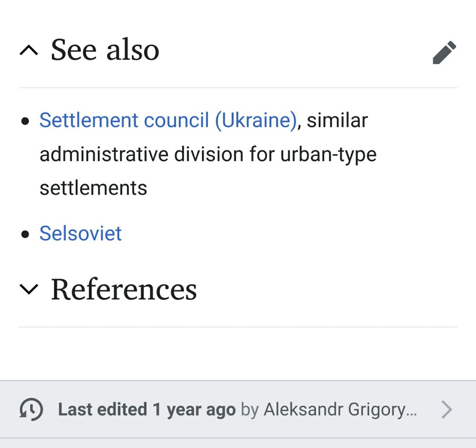476x448 pixels.
Task: Click the 'urban-type' text in the description
Action: pos(328,155)
